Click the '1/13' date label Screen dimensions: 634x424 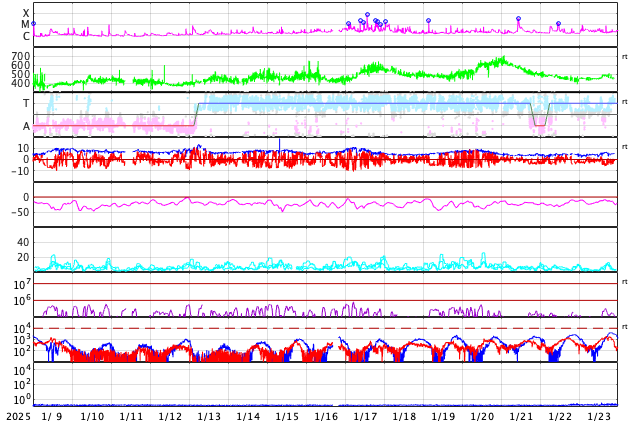point(209,417)
